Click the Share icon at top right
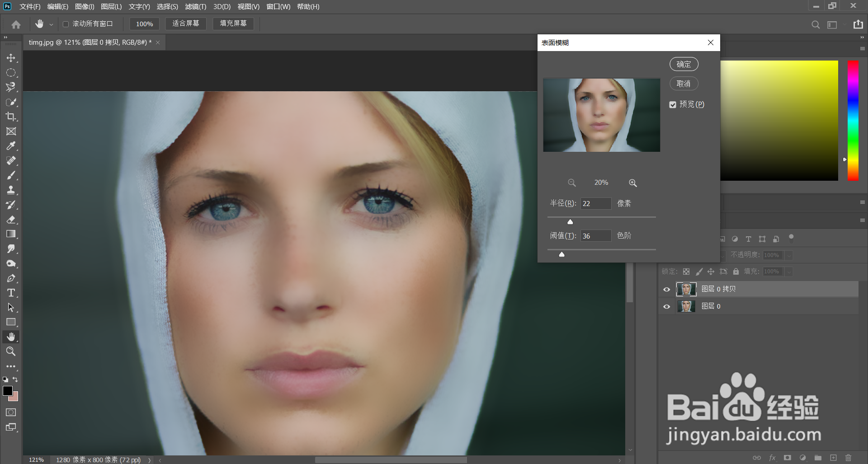 tap(858, 24)
